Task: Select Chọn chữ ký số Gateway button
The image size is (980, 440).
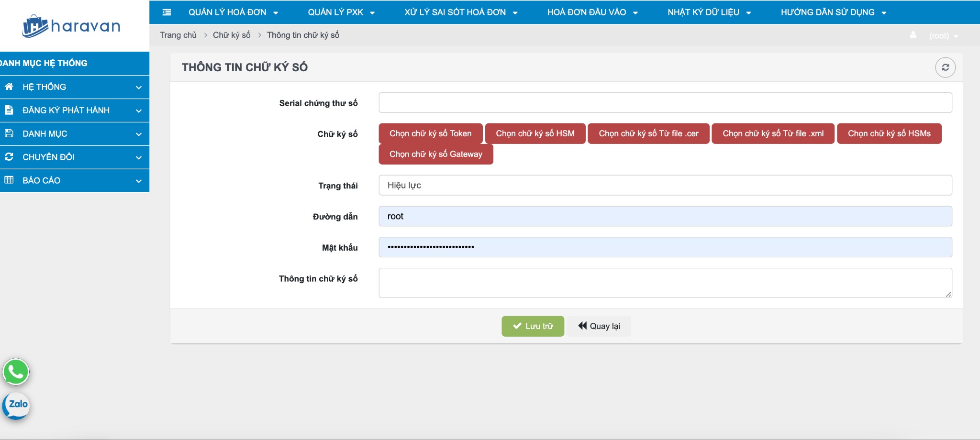Action: click(435, 154)
